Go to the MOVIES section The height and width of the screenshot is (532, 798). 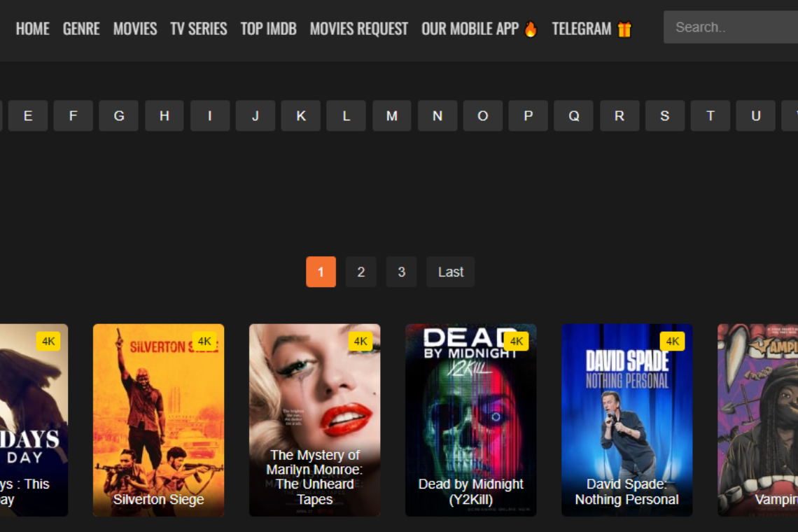(x=135, y=29)
